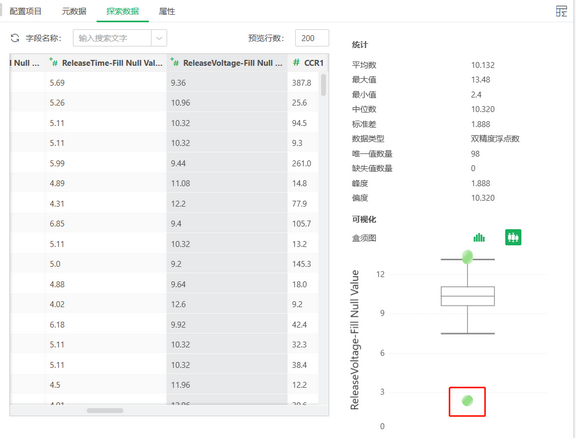Click cell value 261.0
Viewport: 576px width, 438px height.
[x=302, y=163]
